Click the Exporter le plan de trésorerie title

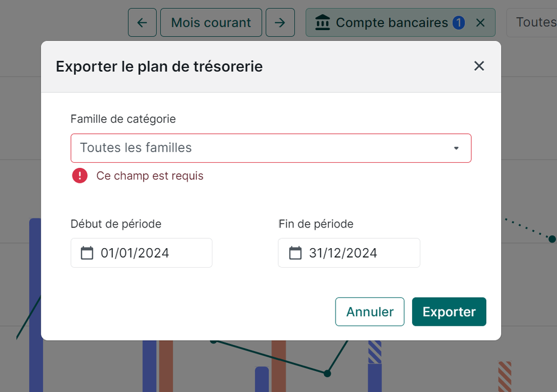(159, 67)
